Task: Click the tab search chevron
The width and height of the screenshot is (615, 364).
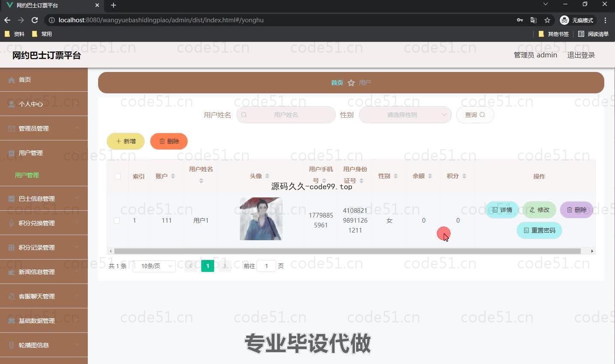Action: [x=545, y=4]
